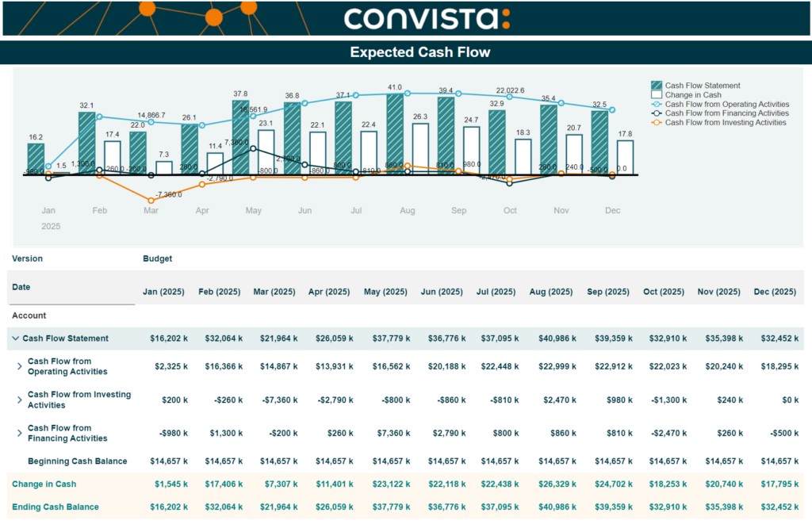The width and height of the screenshot is (812, 528).
Task: Select the Date header cell in the table
Action: point(21,287)
